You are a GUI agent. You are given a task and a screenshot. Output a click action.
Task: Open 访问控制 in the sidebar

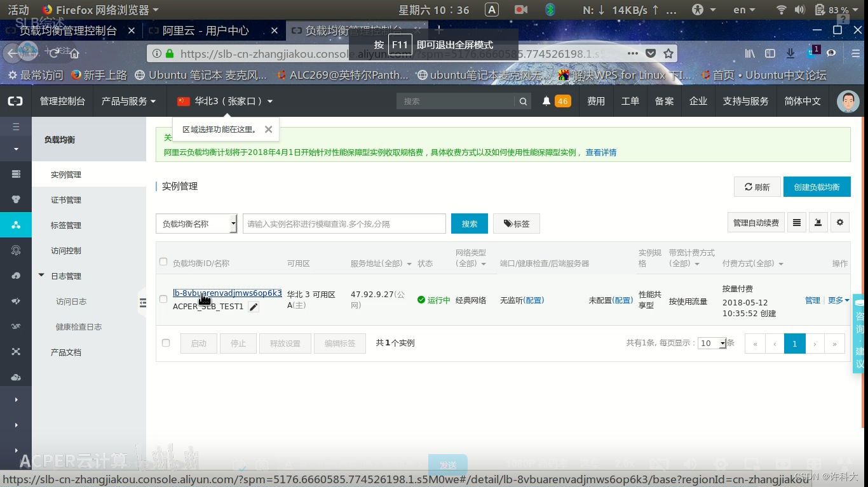click(x=66, y=251)
